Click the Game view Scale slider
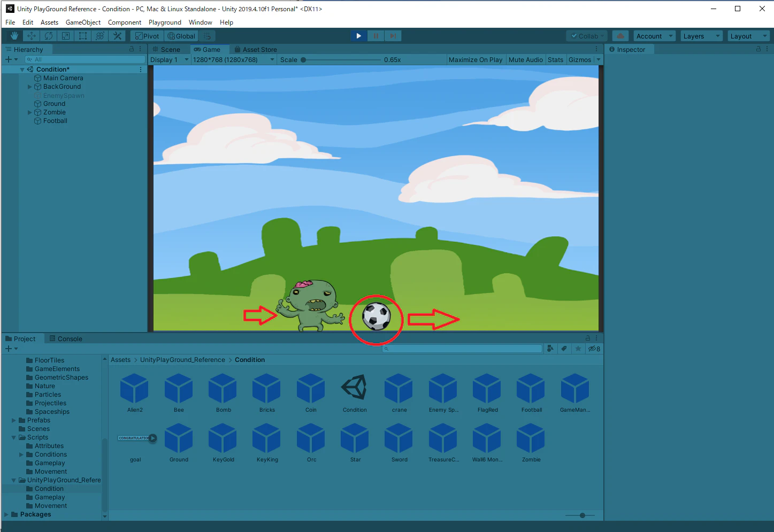 click(x=341, y=60)
